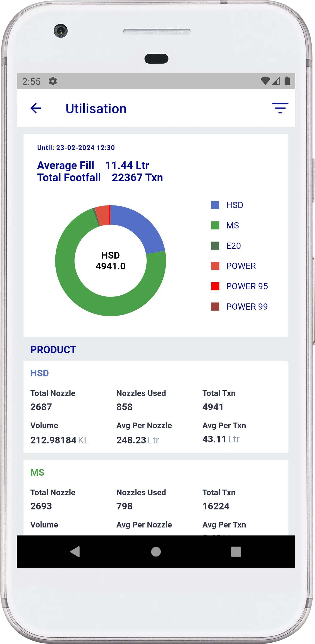Tap MS Nozzles Used value 798
Image resolution: width=315 pixels, height=644 pixels.
(125, 506)
